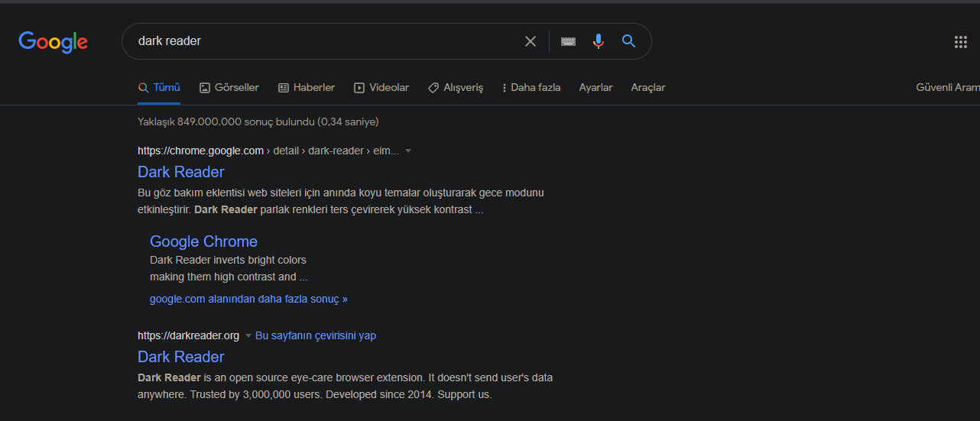The height and width of the screenshot is (421, 980).
Task: Switch to the Haberler tab
Action: [307, 88]
